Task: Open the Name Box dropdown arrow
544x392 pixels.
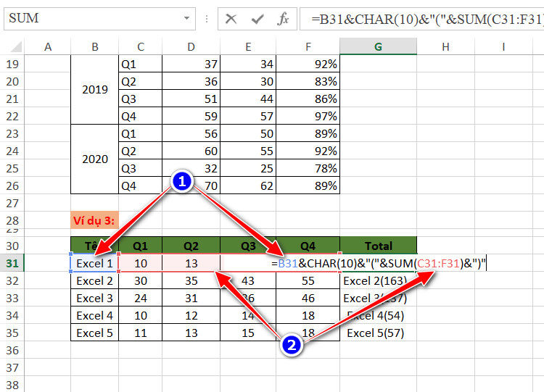Action: coord(186,18)
